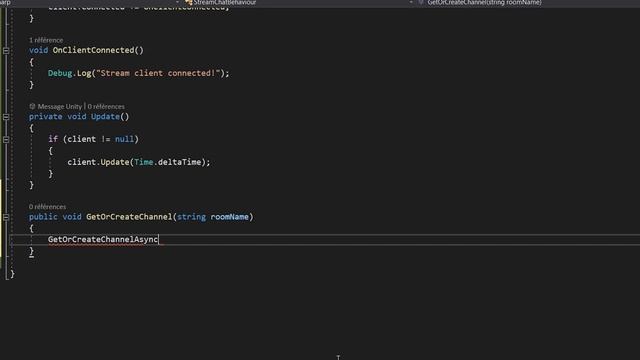Image resolution: width=640 pixels, height=360 pixels.
Task: Click deltaTime in the client.Update call
Action: (x=180, y=162)
